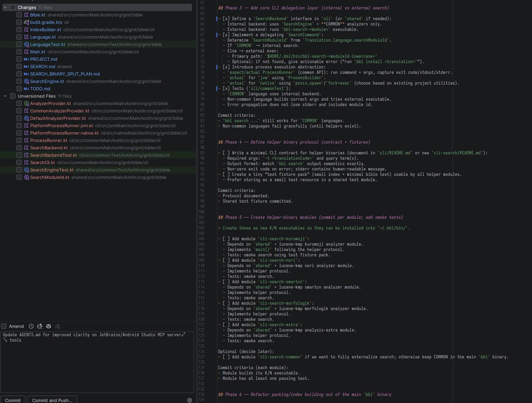Select DefaultAnalyzerProvider.kt file name

point(58,118)
